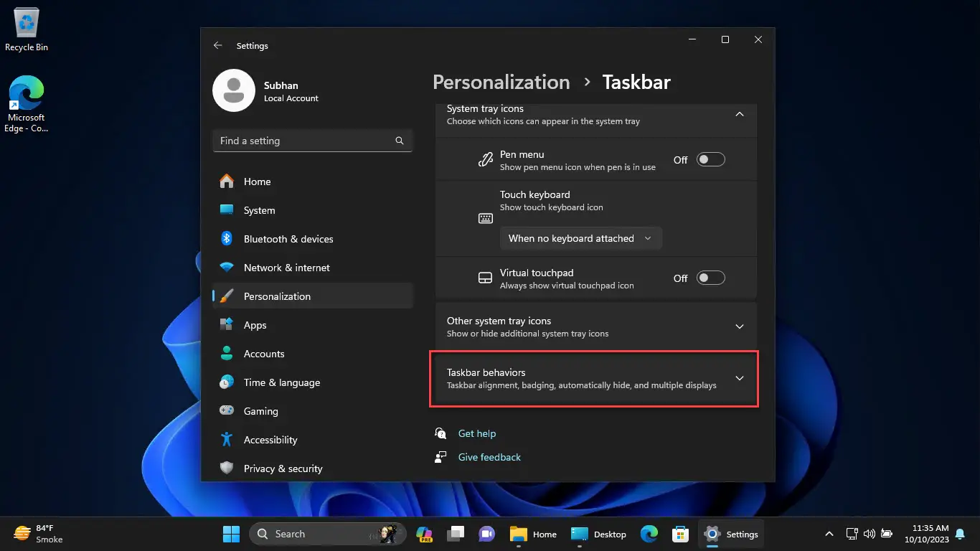The width and height of the screenshot is (980, 551).
Task: Click Settings taskbar button
Action: [732, 534]
